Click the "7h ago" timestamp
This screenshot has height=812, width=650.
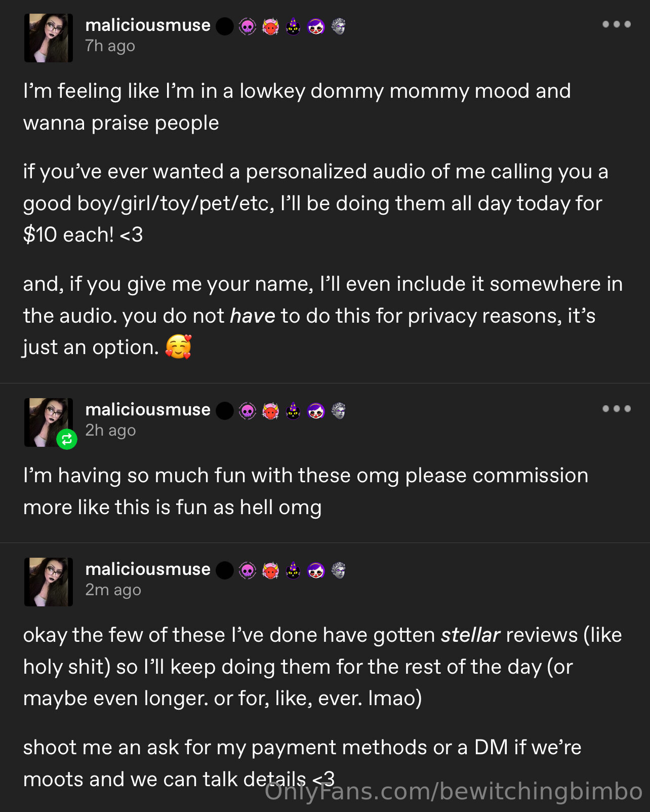110,46
